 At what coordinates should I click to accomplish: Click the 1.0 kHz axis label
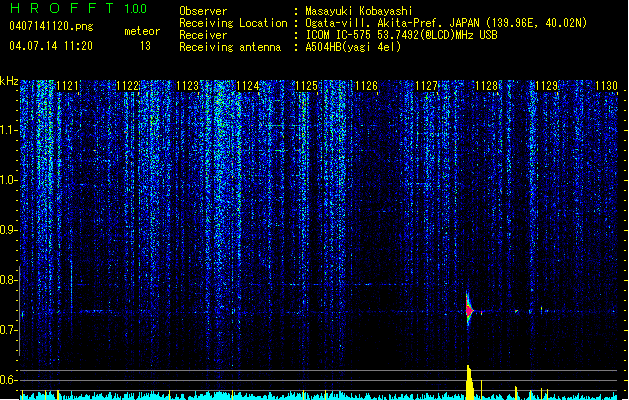(8, 180)
